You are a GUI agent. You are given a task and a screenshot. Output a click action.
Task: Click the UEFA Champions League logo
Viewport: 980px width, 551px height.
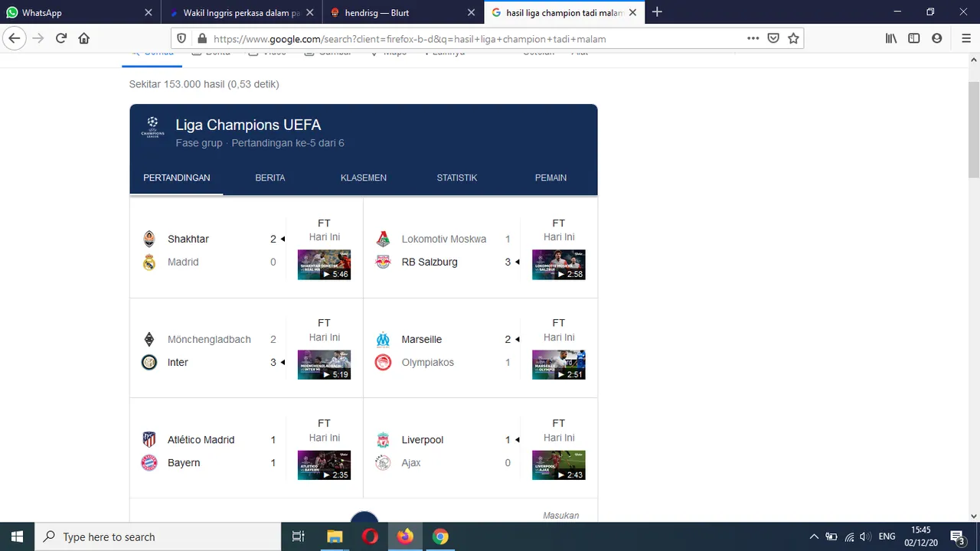(x=152, y=127)
